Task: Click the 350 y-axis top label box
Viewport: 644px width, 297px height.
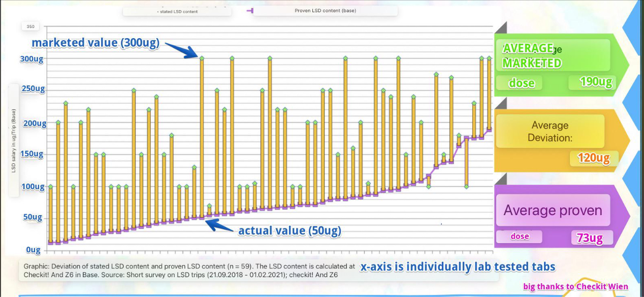Action: coord(30,26)
